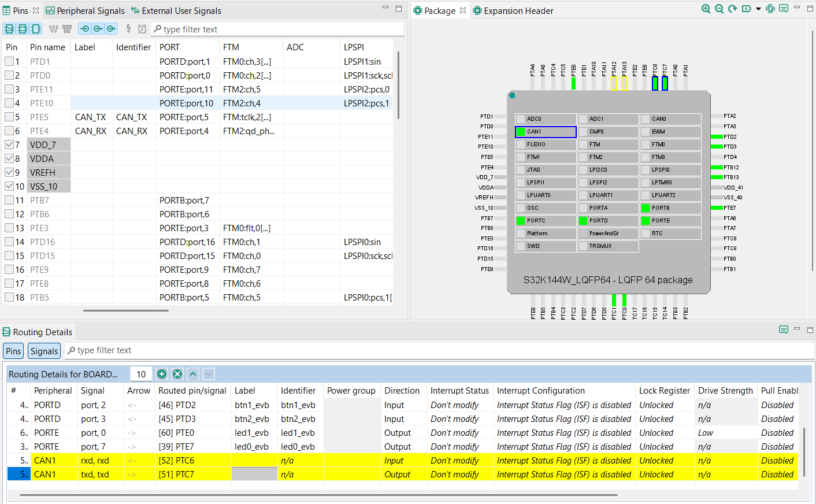Click Routing Details horizontal scrollbar

318,495
